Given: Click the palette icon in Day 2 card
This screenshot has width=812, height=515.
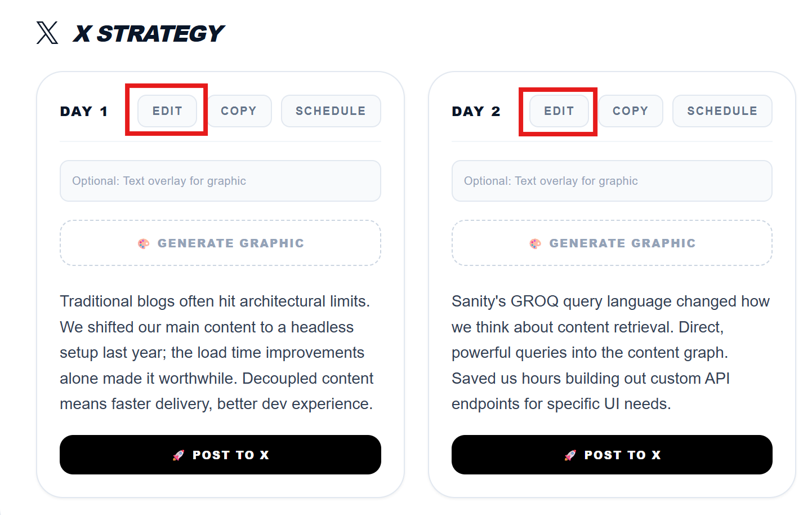Looking at the screenshot, I should pos(535,243).
